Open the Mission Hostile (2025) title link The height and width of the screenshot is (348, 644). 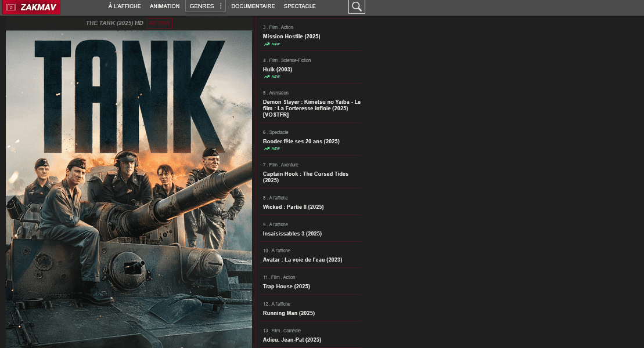(x=292, y=37)
